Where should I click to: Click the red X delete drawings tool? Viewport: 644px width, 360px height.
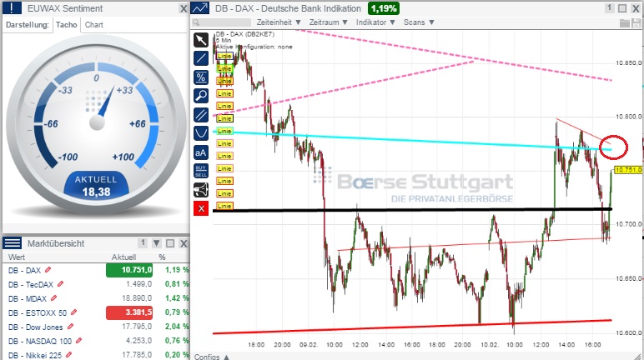(201, 208)
